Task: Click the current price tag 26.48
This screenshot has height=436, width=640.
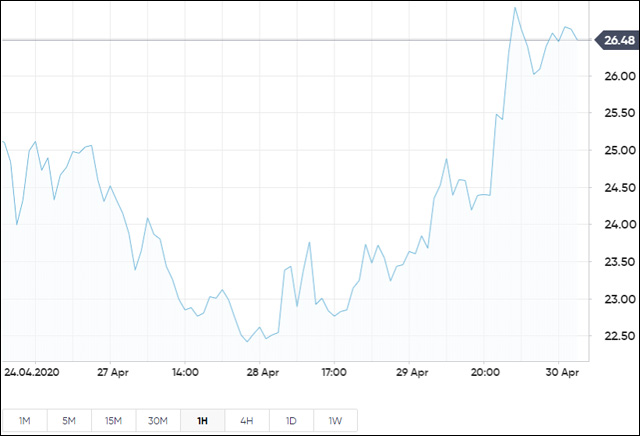Action: tap(615, 41)
